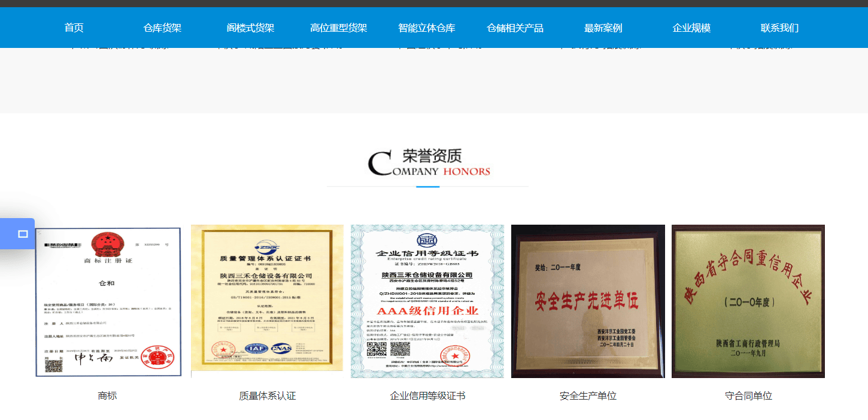Image resolution: width=868 pixels, height=420 pixels.
Task: View the 安全生产先进单位 plaque photo
Action: pos(587,301)
